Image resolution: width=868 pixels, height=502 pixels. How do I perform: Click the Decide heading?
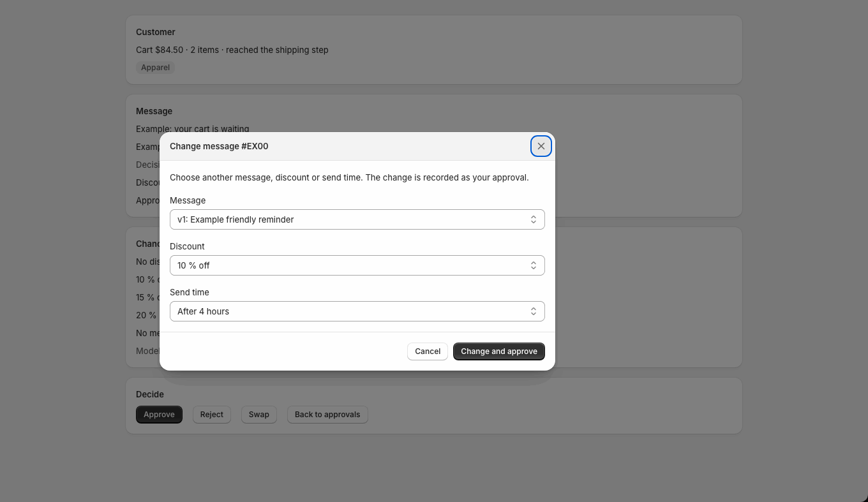pyautogui.click(x=150, y=394)
